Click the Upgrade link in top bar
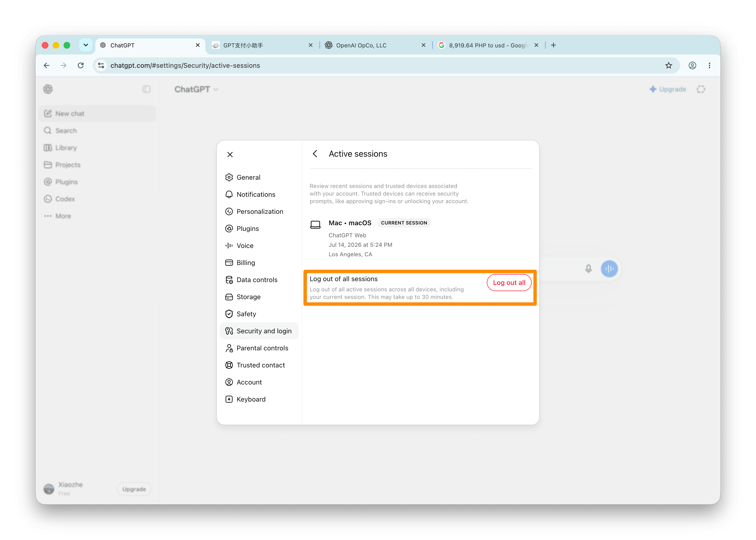The image size is (756, 540). click(668, 89)
